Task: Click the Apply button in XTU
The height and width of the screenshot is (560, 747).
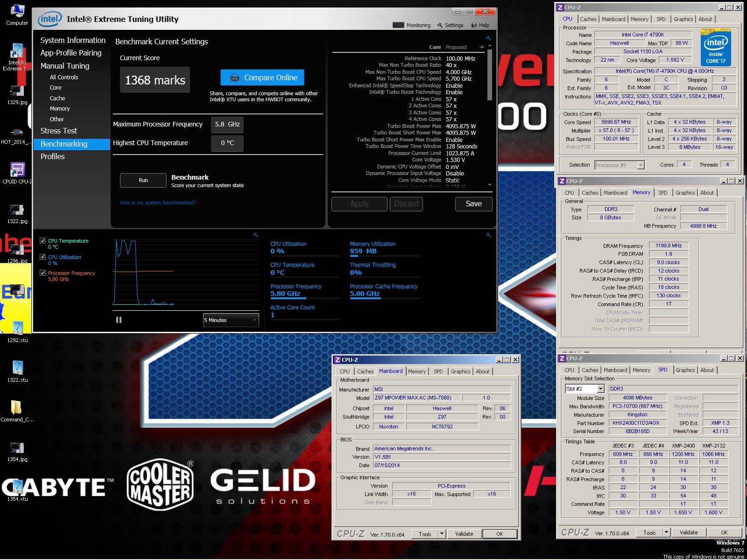Action: 359,203
